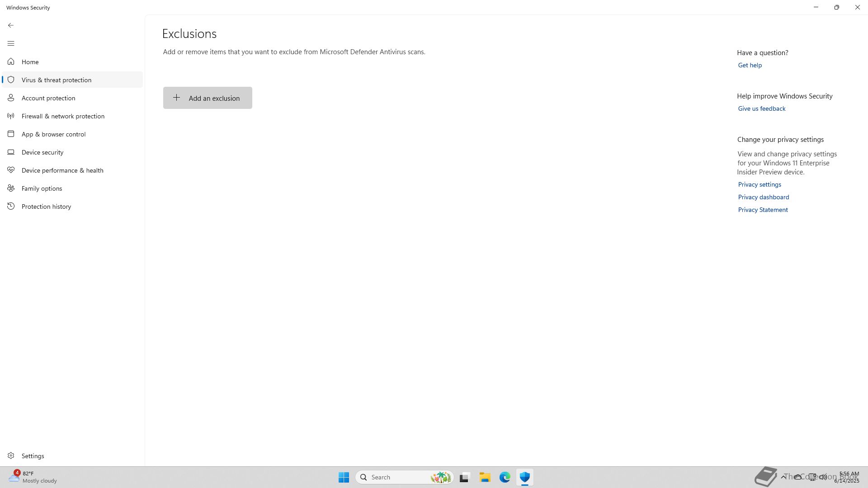This screenshot has height=488, width=868.
Task: Click the Device performance & health heart icon
Action: pyautogui.click(x=11, y=170)
